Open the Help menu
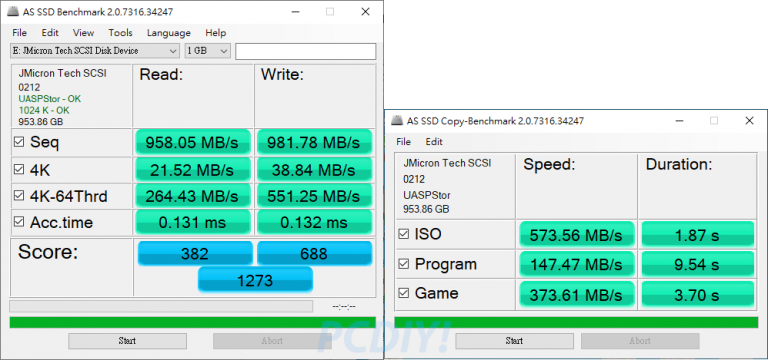768x360 pixels. point(216,33)
